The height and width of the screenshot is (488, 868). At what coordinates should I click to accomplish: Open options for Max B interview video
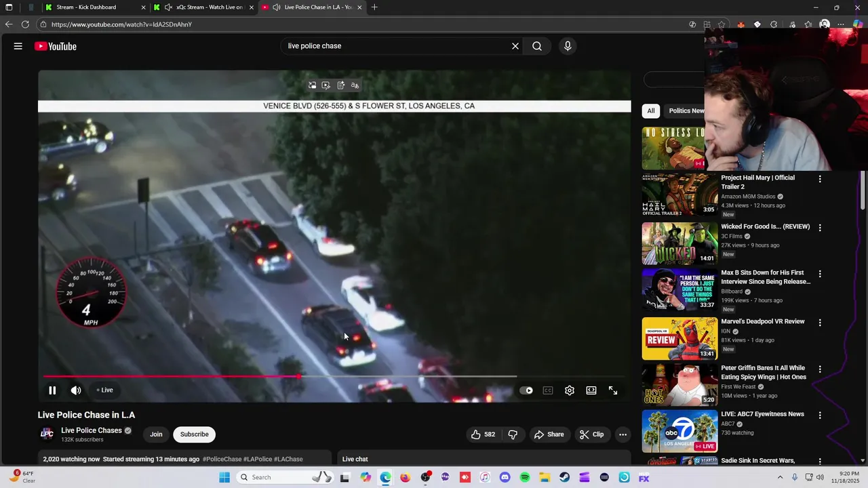coord(820,274)
